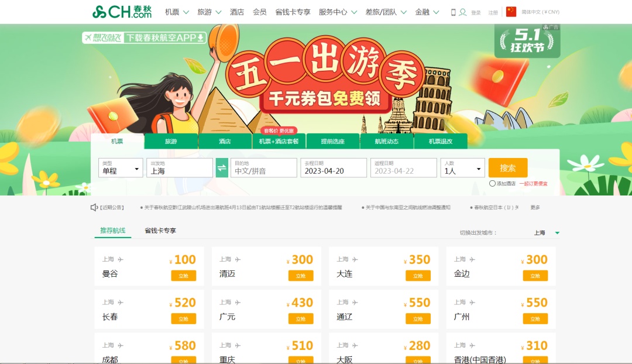Click 立抢 for the 广元 flight
Viewport: 632px width, 364px height.
[x=301, y=319]
